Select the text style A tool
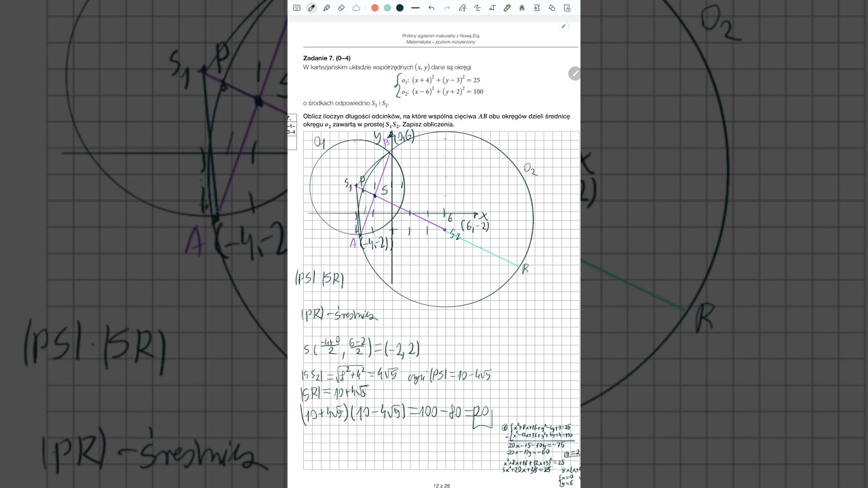This screenshot has height=488, width=868. click(522, 7)
